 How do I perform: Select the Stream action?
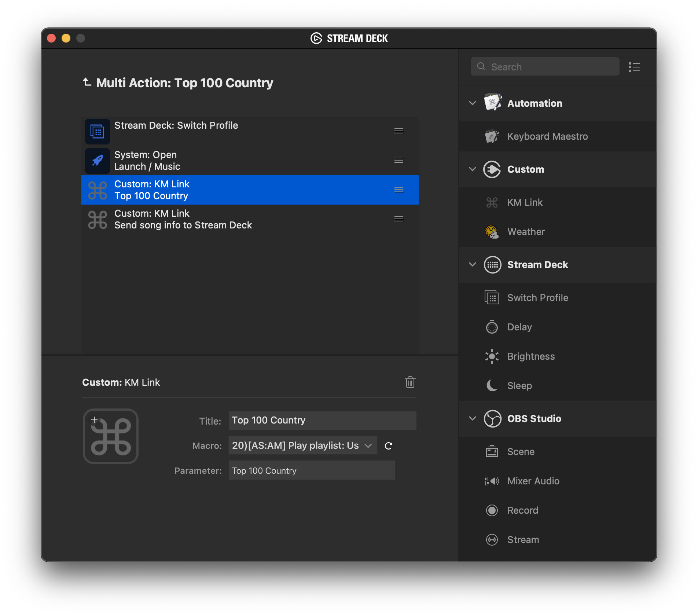[x=557, y=540]
